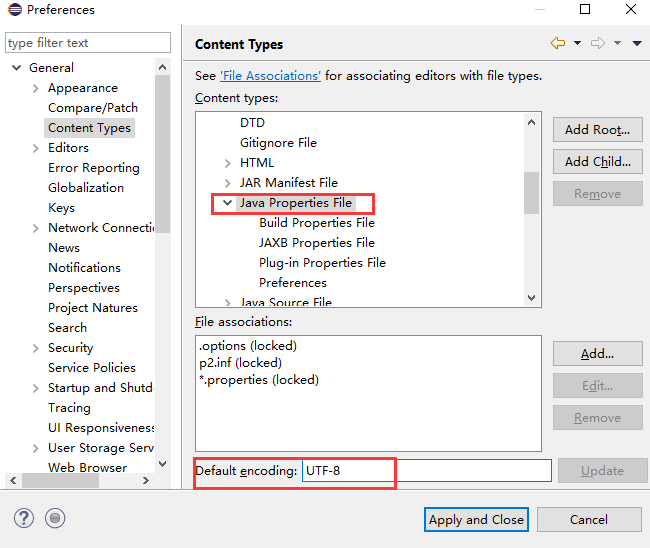Select Editors in the preferences tree

68,148
